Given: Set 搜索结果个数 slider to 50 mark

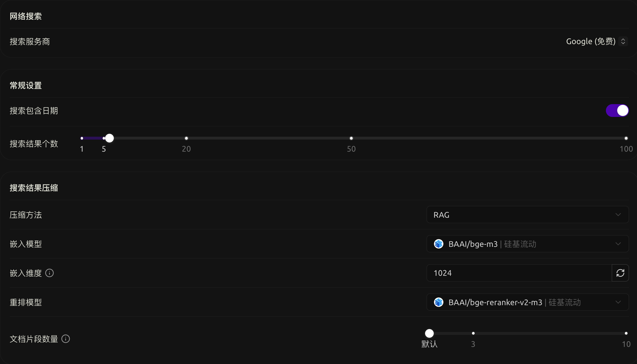Looking at the screenshot, I should (x=351, y=138).
